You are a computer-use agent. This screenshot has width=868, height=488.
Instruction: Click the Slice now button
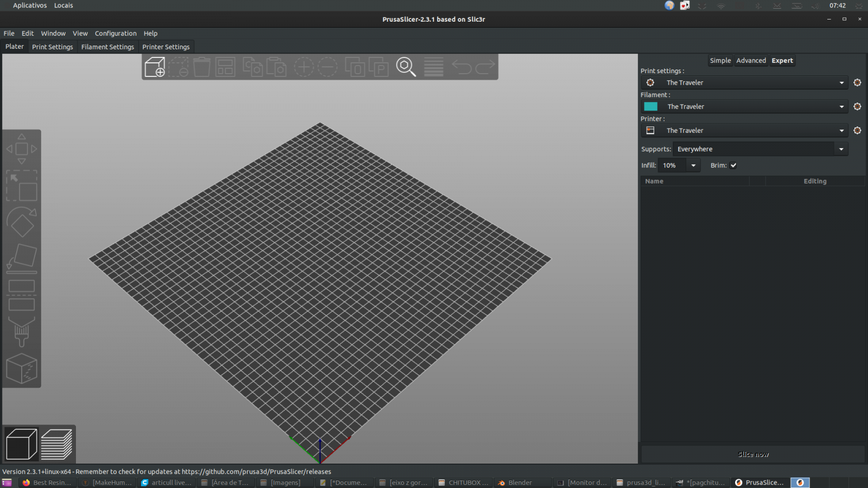(x=753, y=454)
